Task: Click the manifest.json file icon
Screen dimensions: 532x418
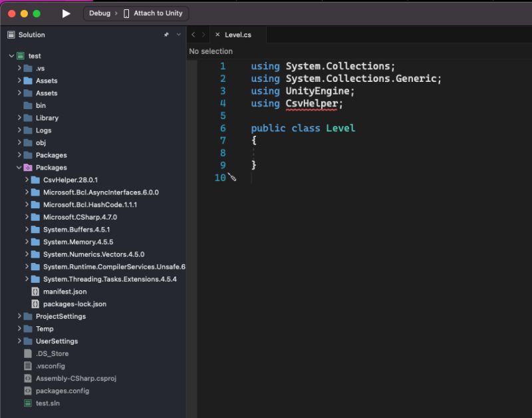Action: (34, 292)
